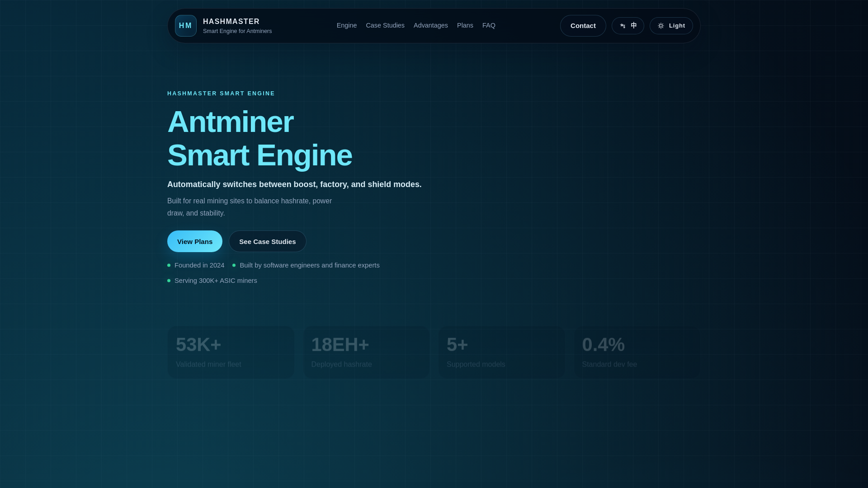Viewport: 868px width, 488px height.
Task: Select the 0.4% Standard dev fee card
Action: pos(637,352)
